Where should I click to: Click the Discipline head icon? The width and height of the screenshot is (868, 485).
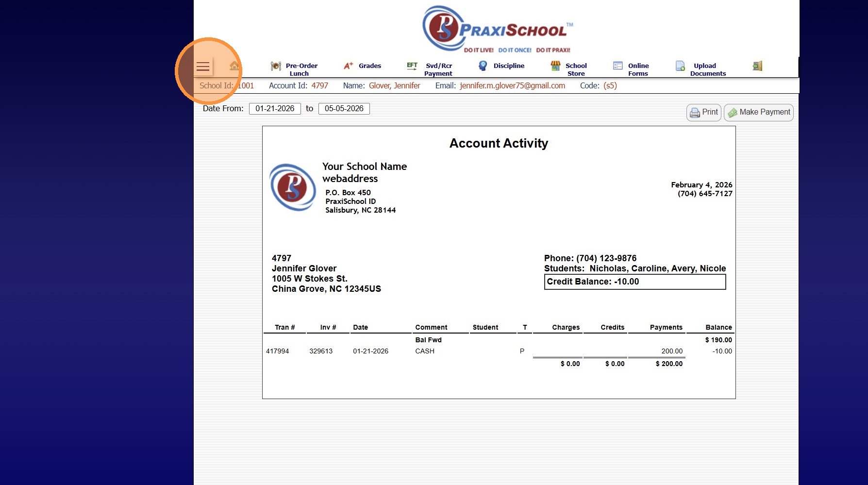[x=483, y=66]
